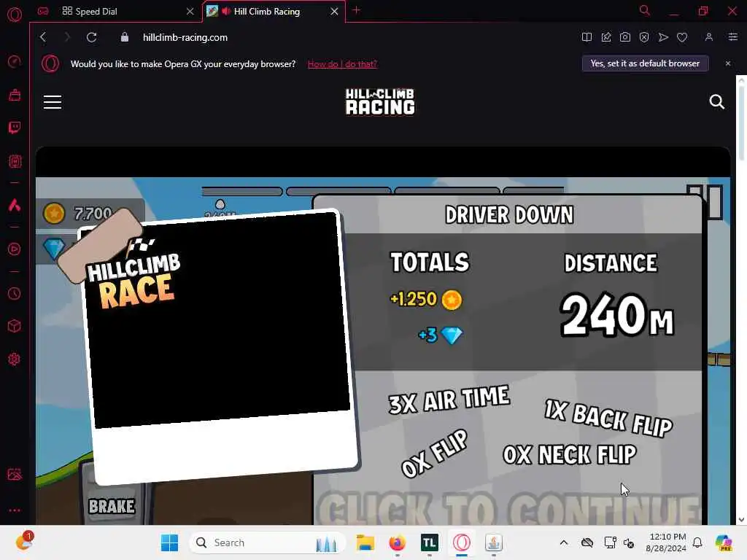Image resolution: width=747 pixels, height=560 pixels.
Task: Go back to previous page
Action: 43,37
